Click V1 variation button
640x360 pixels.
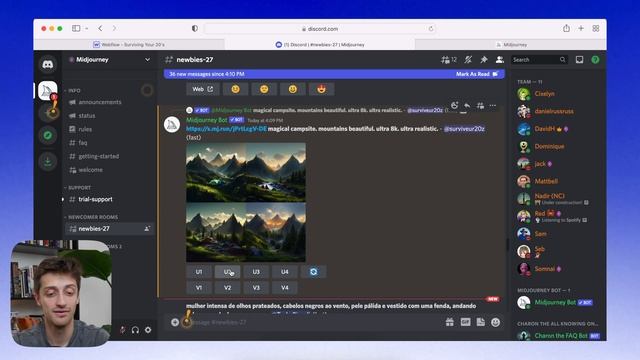pos(199,288)
